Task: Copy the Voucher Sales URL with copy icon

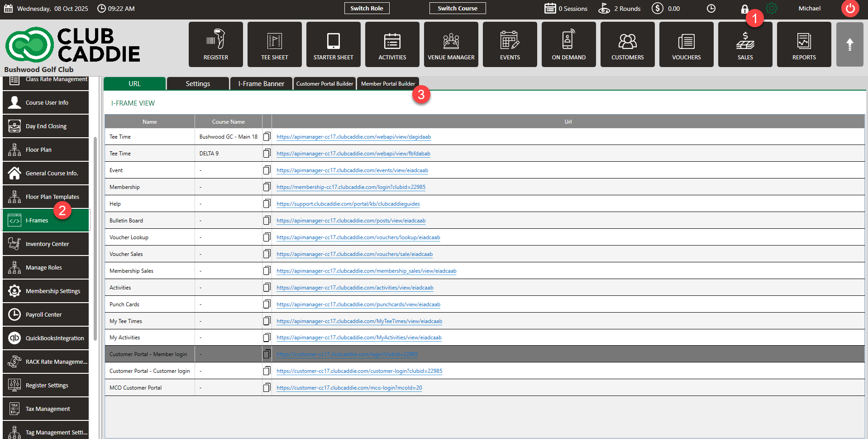Action: [267, 254]
